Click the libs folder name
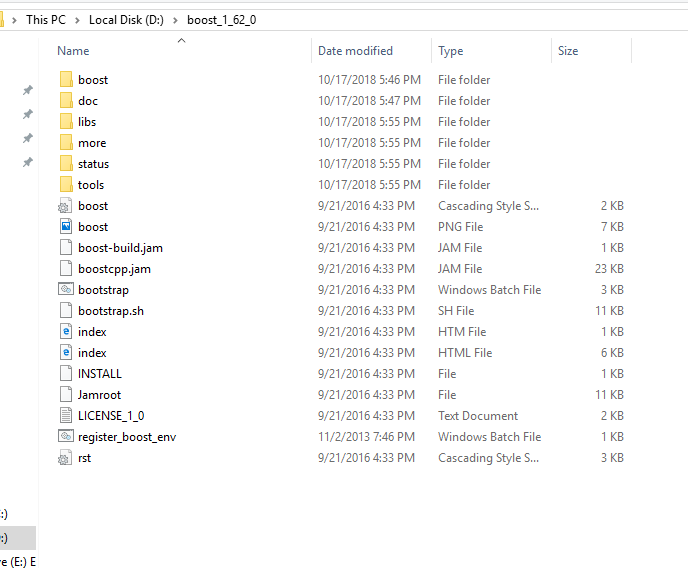The height and width of the screenshot is (568, 688). coord(87,122)
